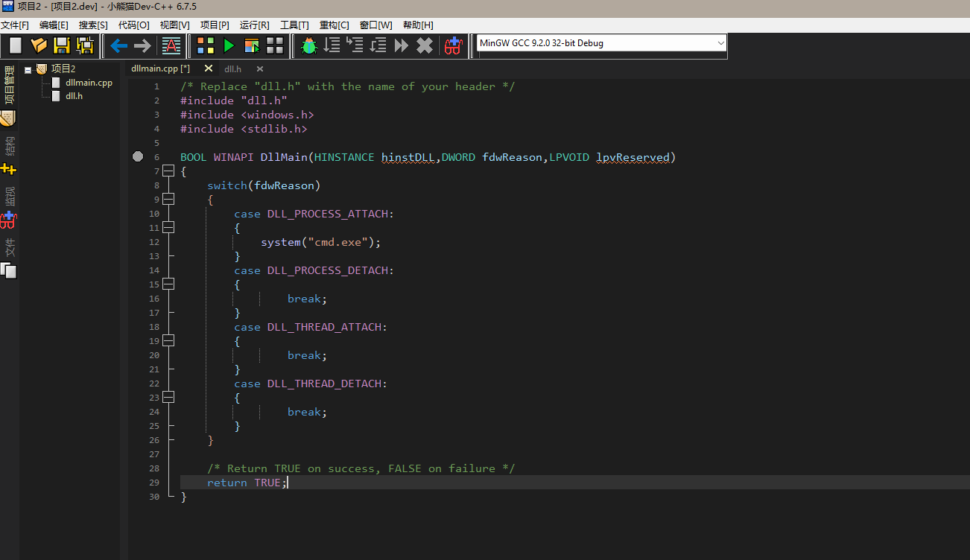970x560 pixels.
Task: Navigate forward with the gray right arrow
Action: (x=142, y=46)
